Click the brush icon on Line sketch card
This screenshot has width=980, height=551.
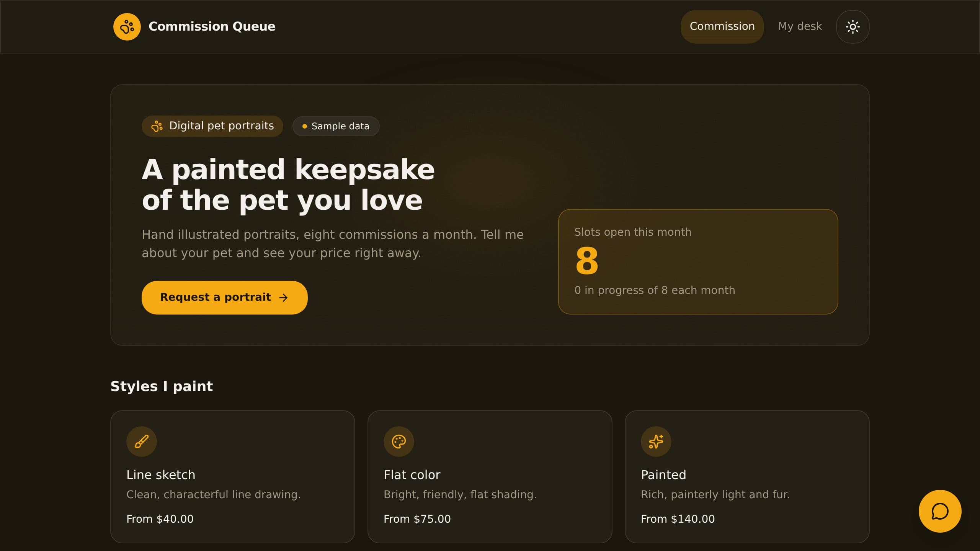click(142, 442)
